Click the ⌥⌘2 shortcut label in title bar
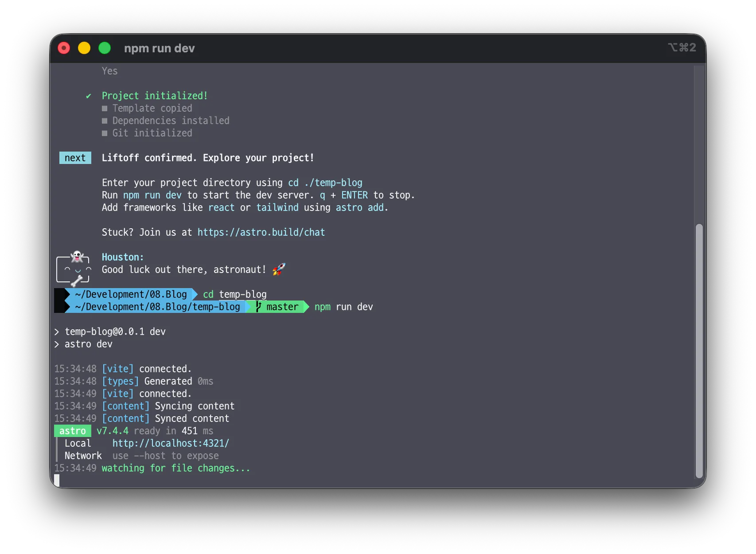Image resolution: width=756 pixels, height=554 pixels. click(x=682, y=47)
